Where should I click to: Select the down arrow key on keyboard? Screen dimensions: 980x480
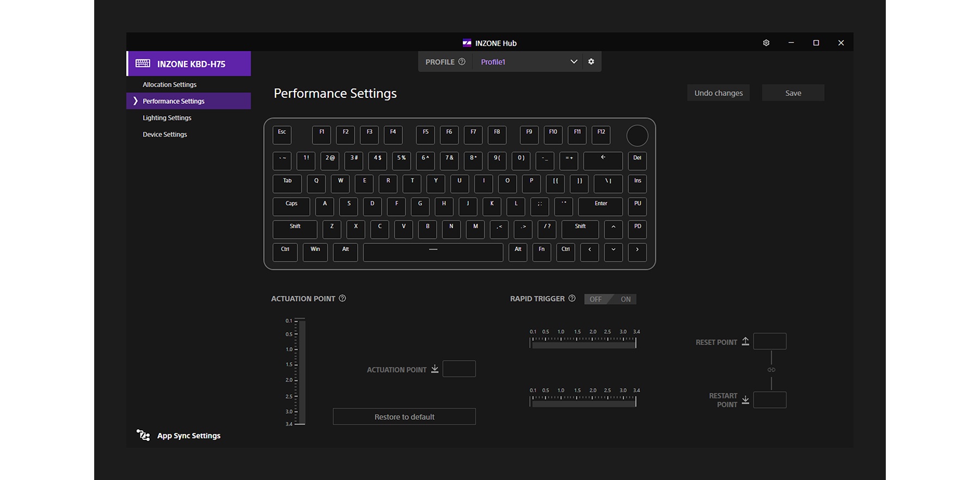613,253
